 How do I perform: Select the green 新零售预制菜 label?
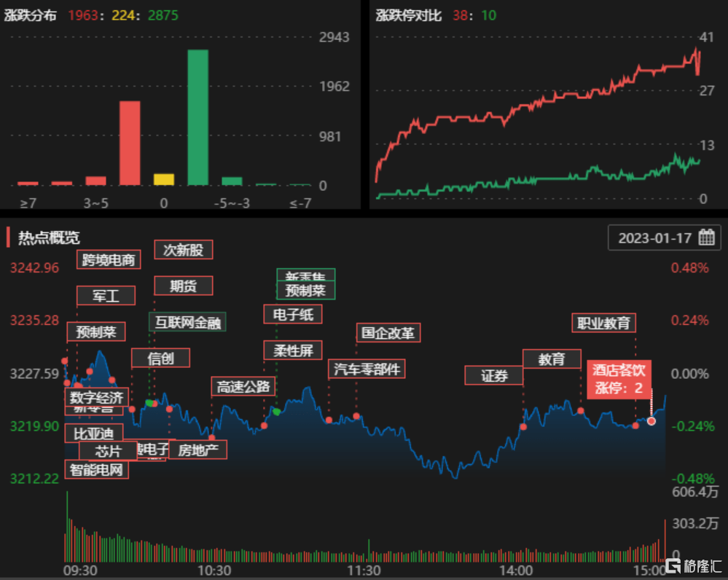(305, 285)
